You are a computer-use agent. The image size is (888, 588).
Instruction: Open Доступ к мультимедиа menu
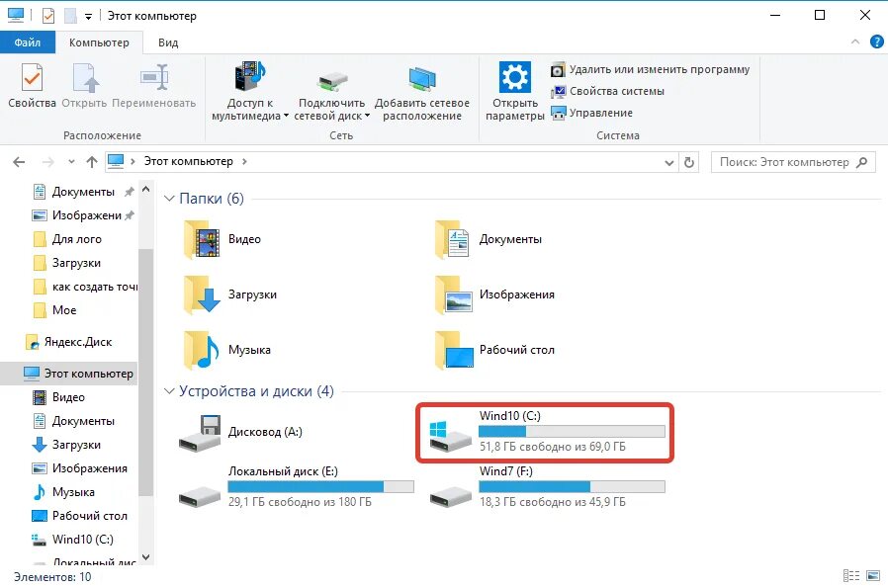pyautogui.click(x=250, y=92)
